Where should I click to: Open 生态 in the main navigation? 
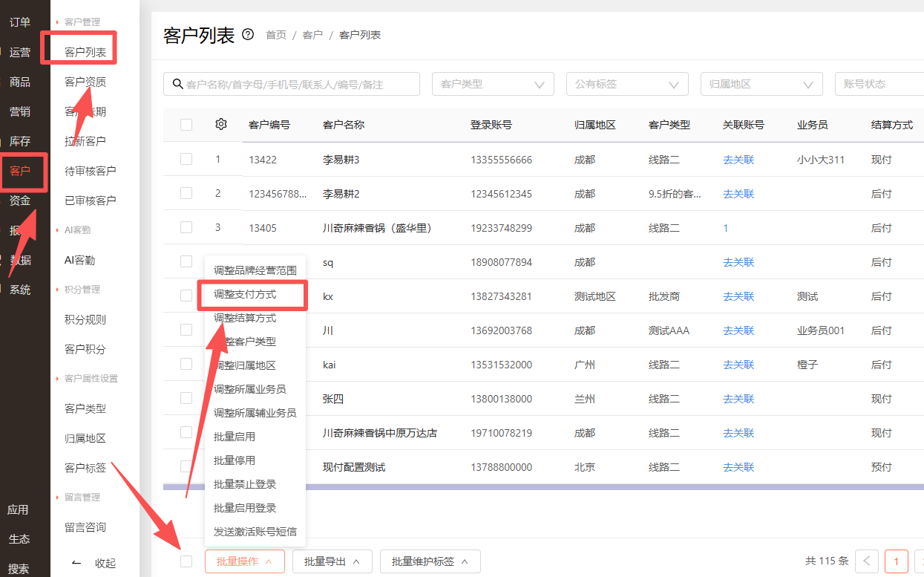[x=19, y=539]
